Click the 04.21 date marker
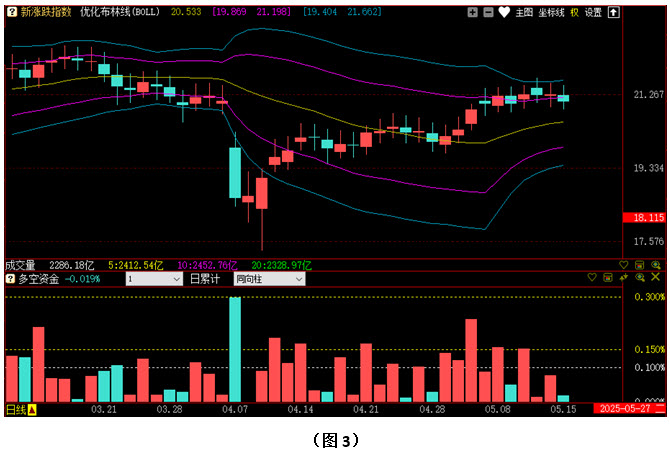 point(366,409)
